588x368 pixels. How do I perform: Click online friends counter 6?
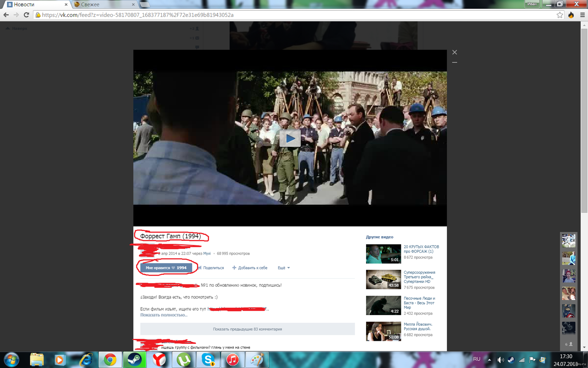click(569, 344)
